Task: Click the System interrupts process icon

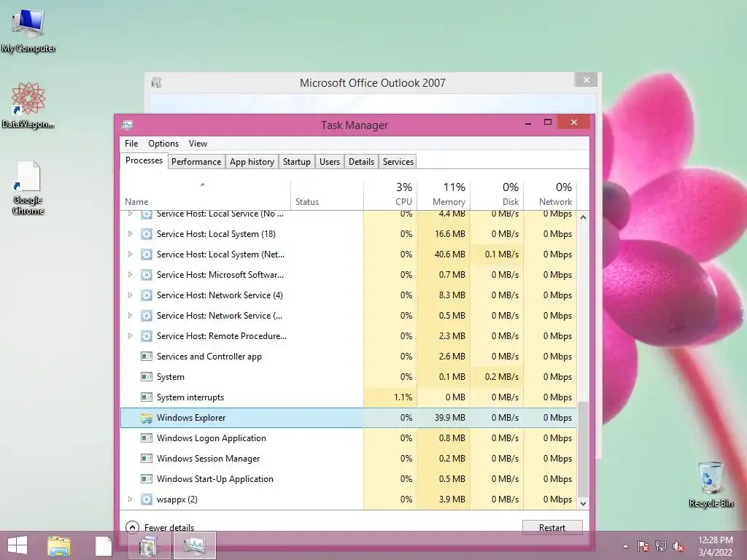Action: pyautogui.click(x=146, y=397)
